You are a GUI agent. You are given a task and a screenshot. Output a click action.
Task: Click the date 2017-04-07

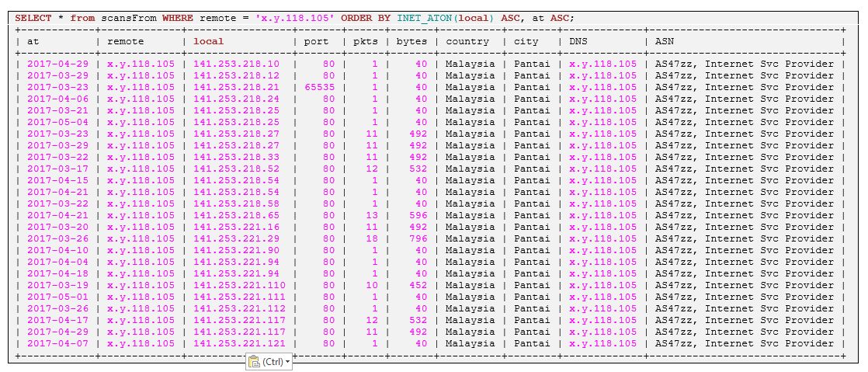pyautogui.click(x=57, y=343)
